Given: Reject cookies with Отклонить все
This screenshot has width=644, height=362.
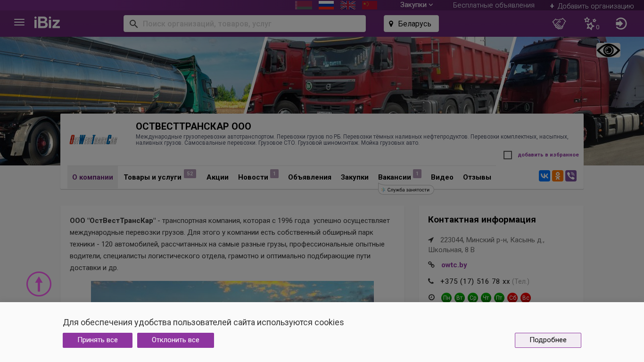Looking at the screenshot, I should [175, 340].
